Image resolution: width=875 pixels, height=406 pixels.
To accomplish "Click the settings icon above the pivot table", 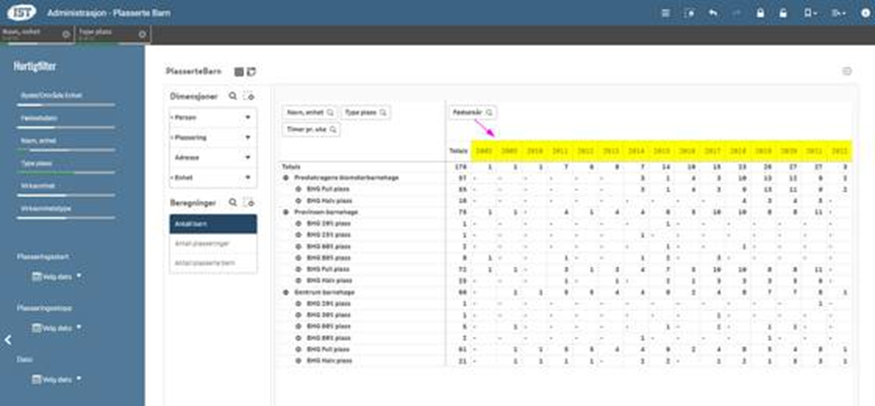I will tap(847, 72).
